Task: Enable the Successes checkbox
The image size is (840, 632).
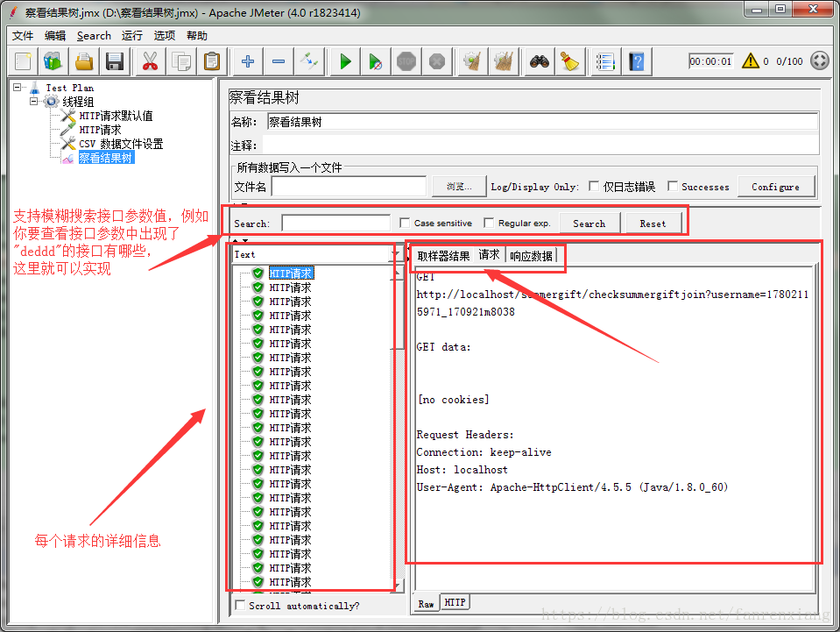Action: click(673, 186)
